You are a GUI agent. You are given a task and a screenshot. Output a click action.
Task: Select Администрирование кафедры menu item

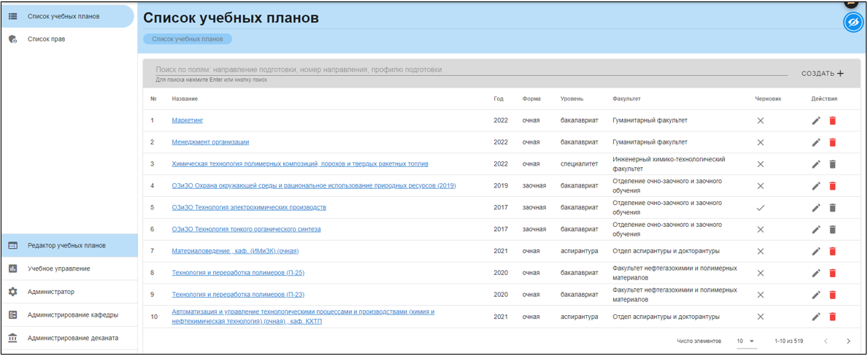[x=72, y=315]
